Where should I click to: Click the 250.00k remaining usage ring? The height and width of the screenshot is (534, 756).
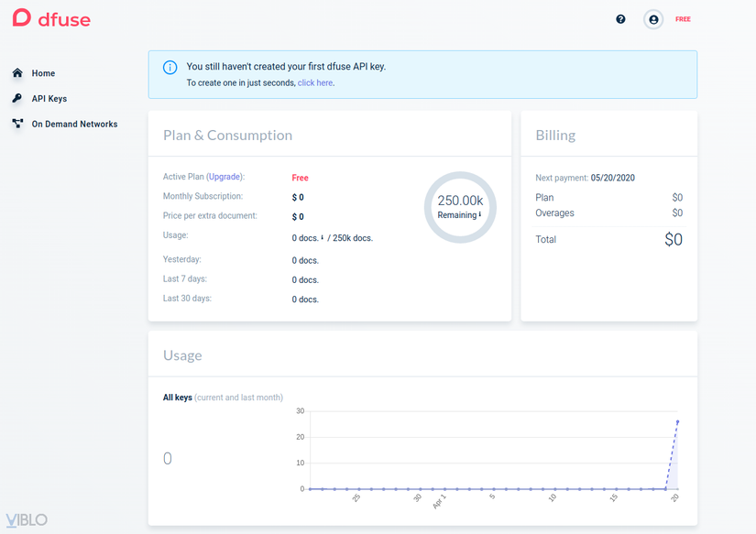coord(460,207)
